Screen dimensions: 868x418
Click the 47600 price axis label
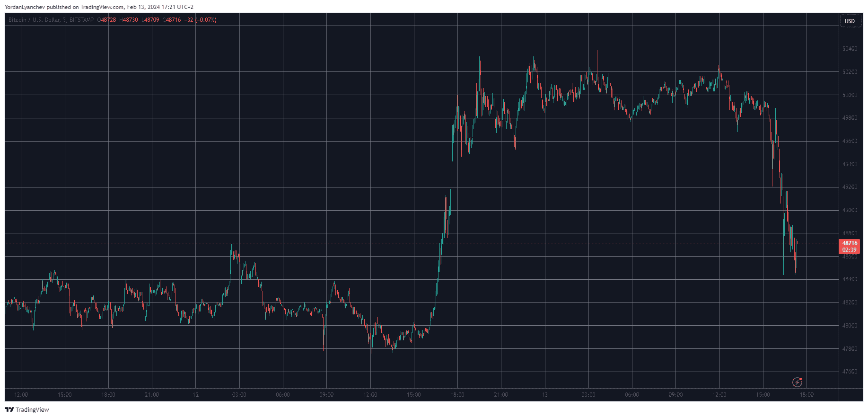[850, 372]
